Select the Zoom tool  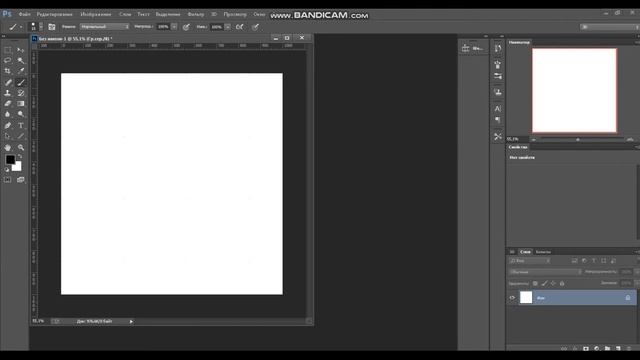point(20,148)
